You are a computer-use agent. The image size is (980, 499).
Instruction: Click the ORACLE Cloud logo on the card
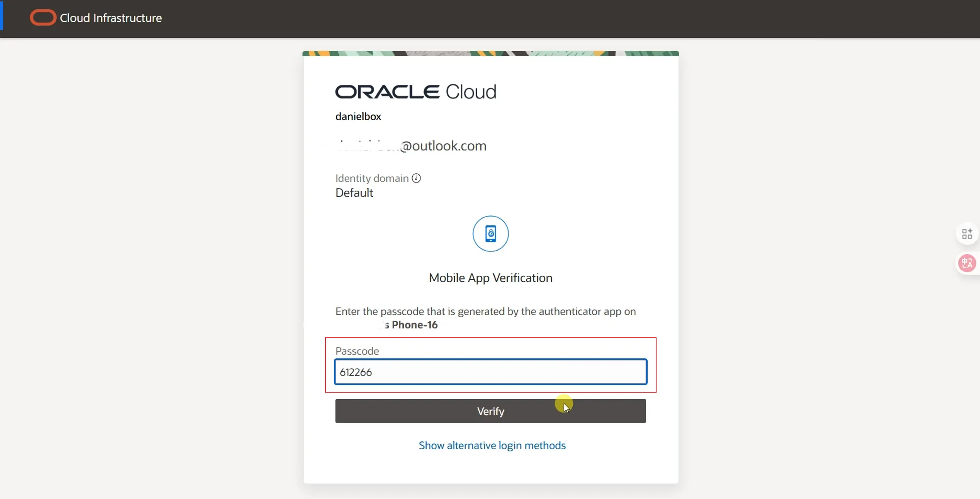416,92
